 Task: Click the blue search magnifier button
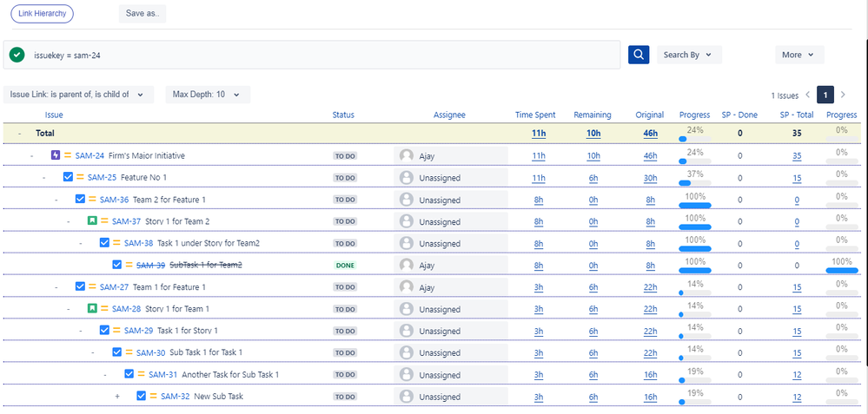[x=639, y=55]
